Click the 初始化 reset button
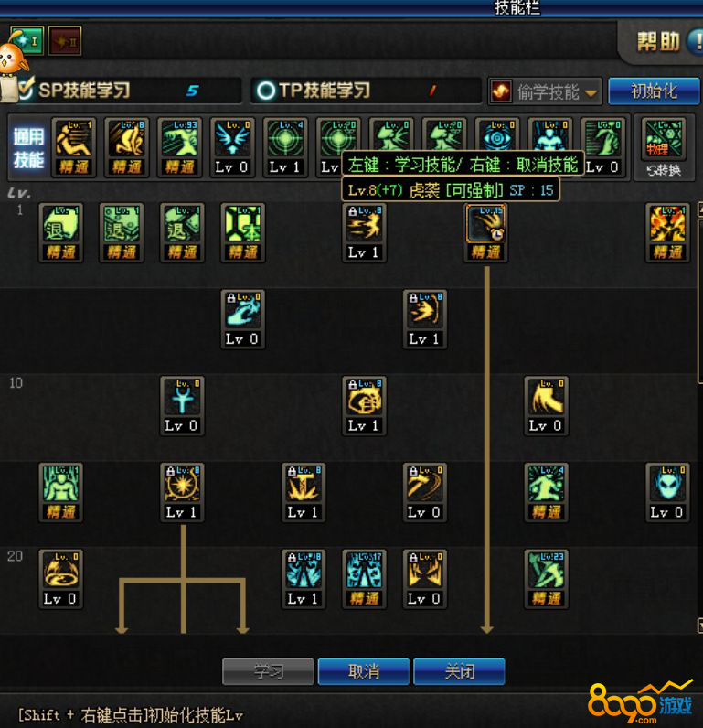Image resolution: width=703 pixels, height=728 pixels. 654,91
